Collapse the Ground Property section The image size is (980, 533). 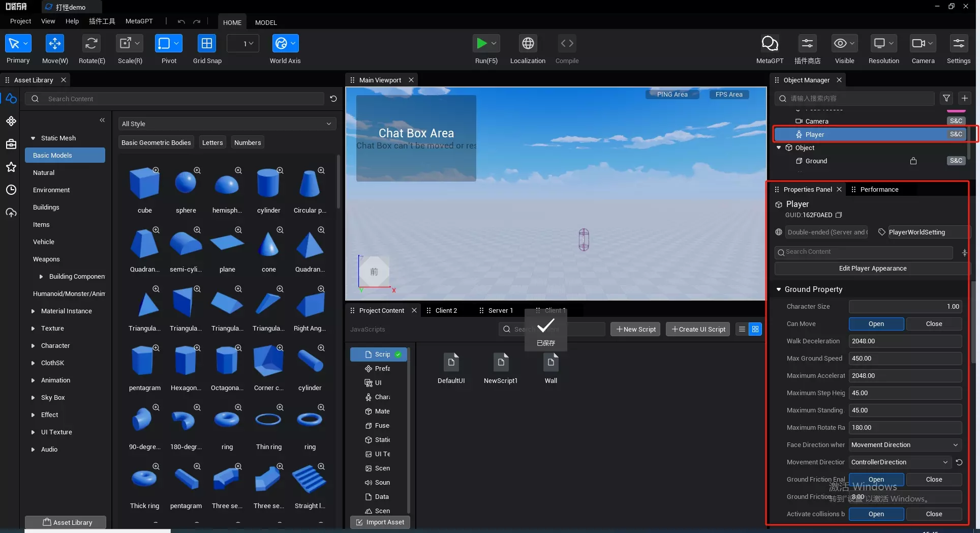pyautogui.click(x=779, y=289)
